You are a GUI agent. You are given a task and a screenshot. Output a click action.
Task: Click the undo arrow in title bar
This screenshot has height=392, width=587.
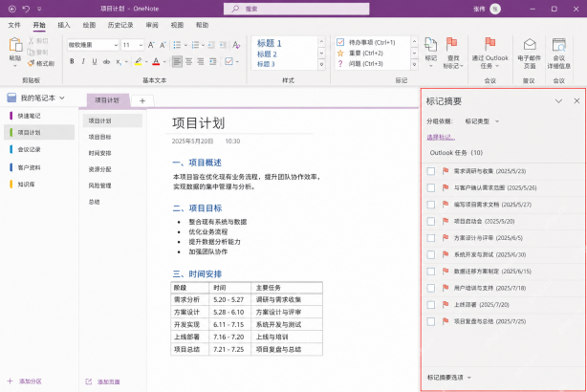[26, 9]
